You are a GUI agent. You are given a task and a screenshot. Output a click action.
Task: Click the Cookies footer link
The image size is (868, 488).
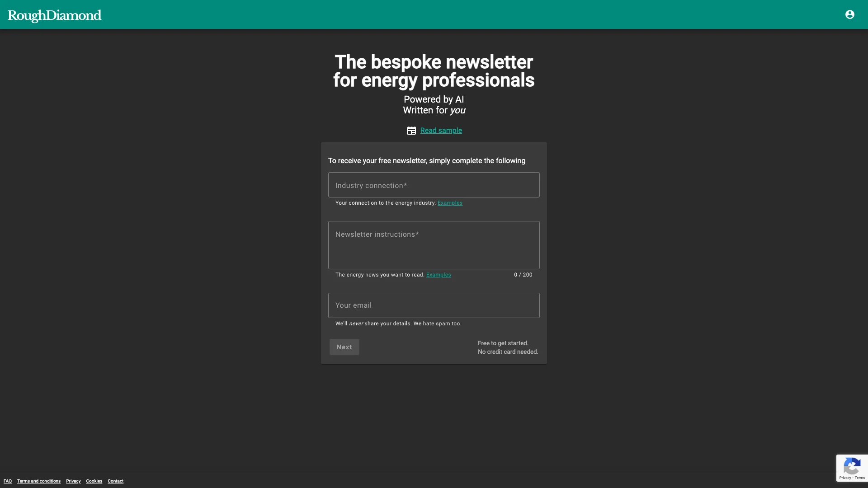(94, 481)
